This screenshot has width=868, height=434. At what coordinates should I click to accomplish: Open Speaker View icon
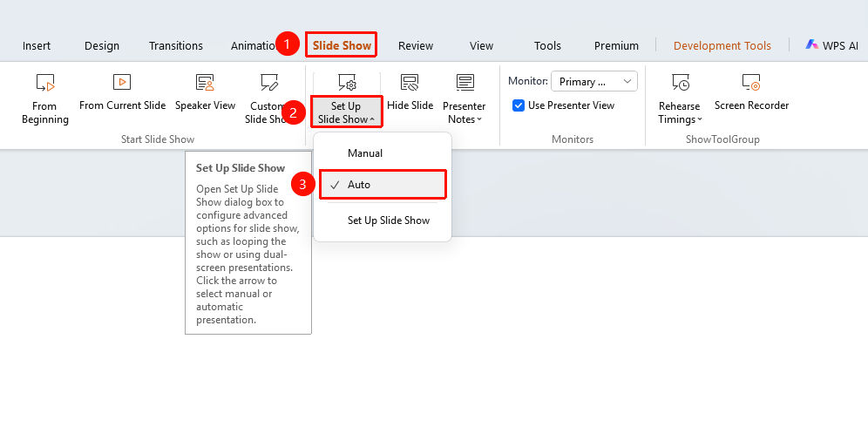[205, 83]
